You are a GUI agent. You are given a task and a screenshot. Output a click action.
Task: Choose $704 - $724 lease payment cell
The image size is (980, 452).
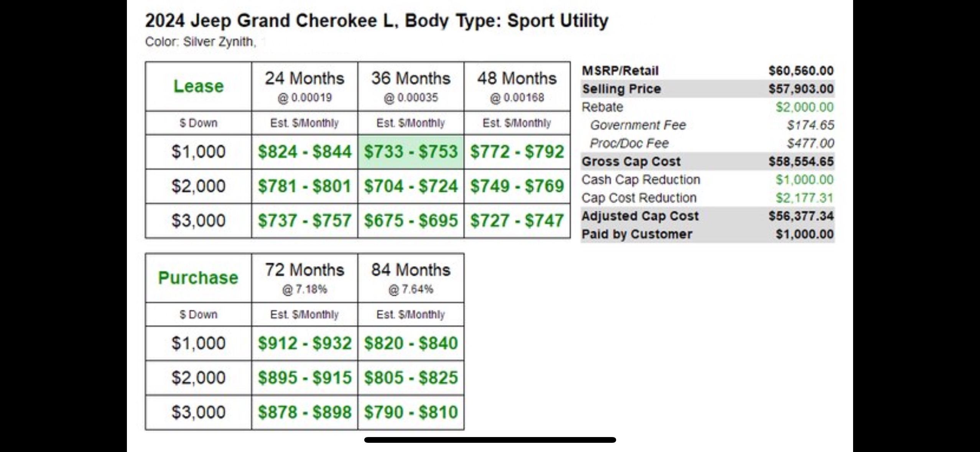411,186
